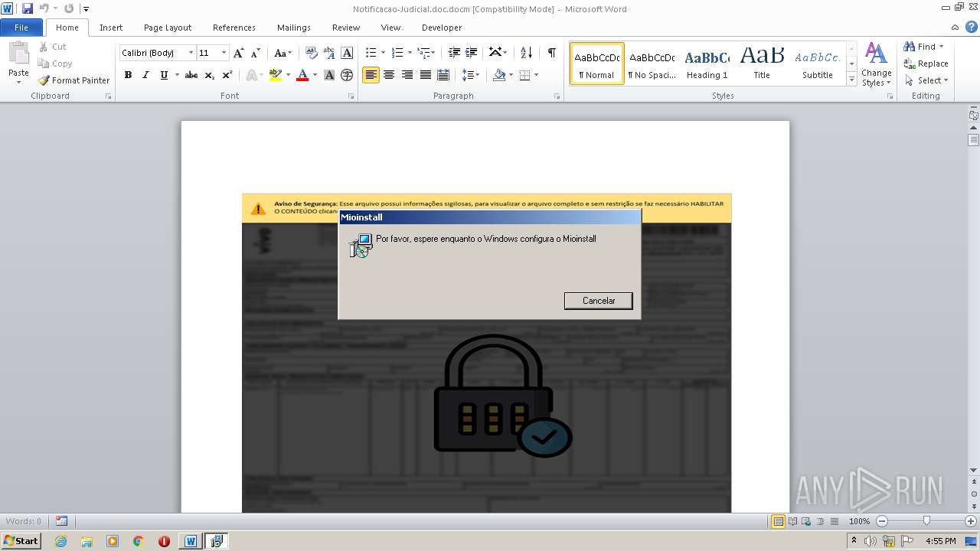980x551 pixels.
Task: Apply the Title style
Action: (762, 64)
